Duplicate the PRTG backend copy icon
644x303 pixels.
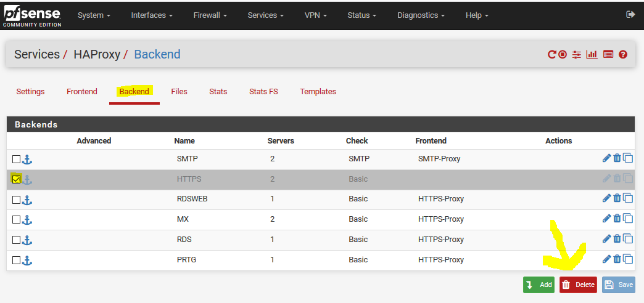click(x=628, y=259)
